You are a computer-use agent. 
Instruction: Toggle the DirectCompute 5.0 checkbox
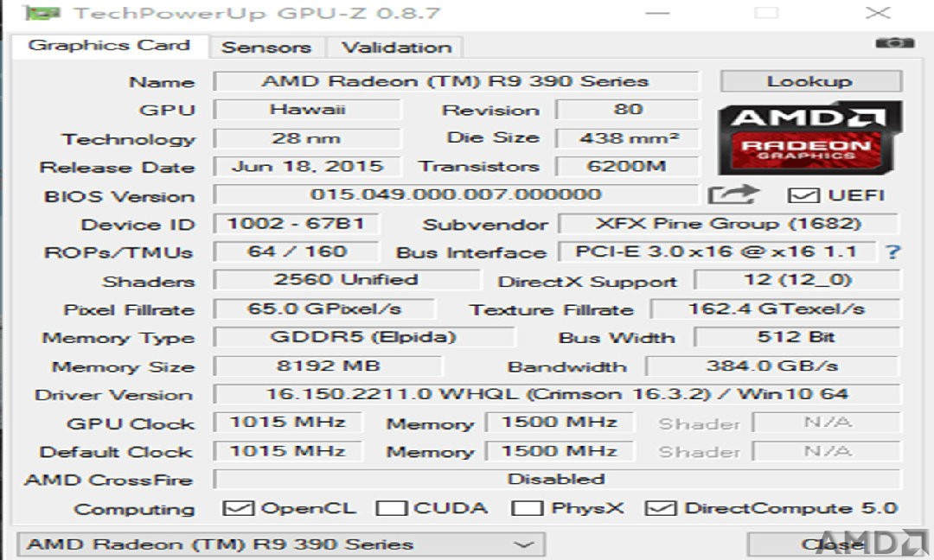pos(661,508)
